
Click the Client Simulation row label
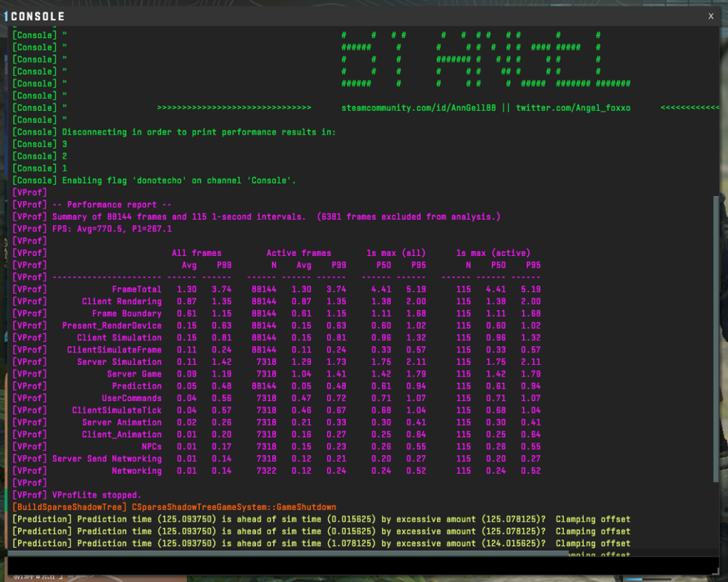119,338
